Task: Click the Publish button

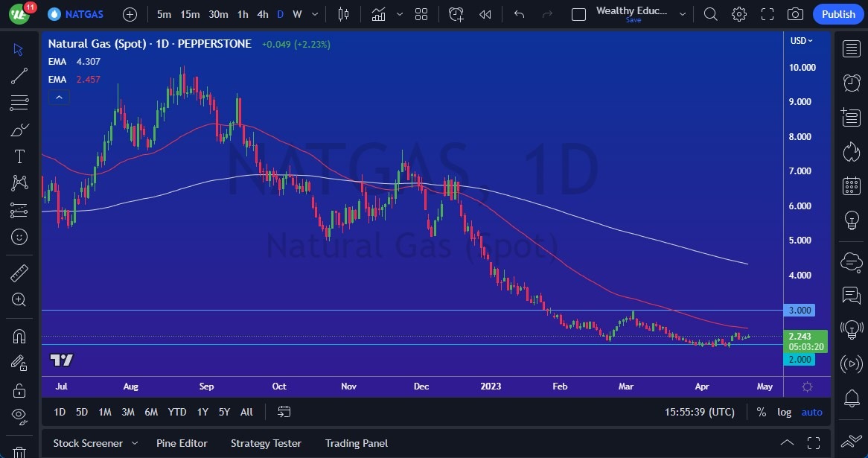Action: point(838,14)
